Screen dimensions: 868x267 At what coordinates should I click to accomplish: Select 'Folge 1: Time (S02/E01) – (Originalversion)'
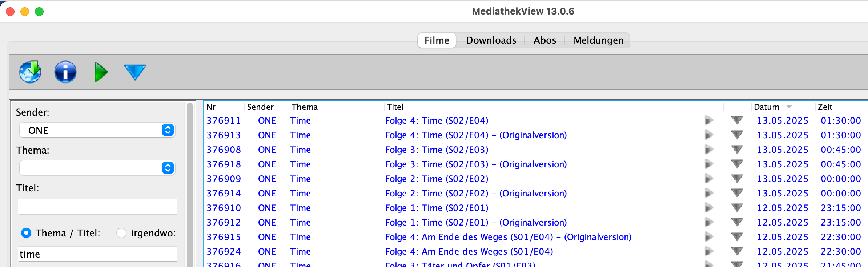pos(476,222)
